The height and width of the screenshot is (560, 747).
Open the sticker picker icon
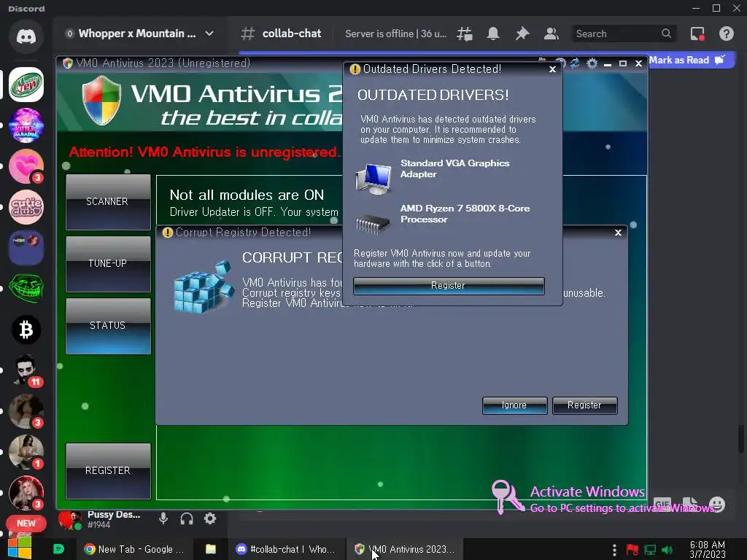point(690,504)
